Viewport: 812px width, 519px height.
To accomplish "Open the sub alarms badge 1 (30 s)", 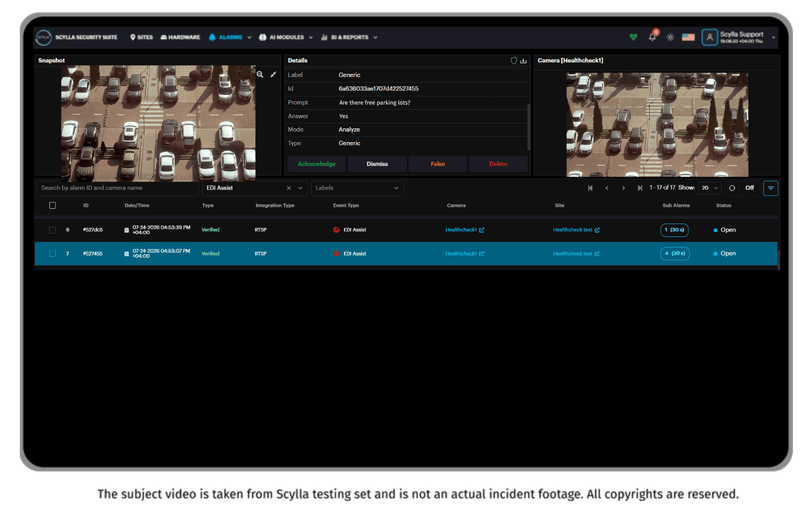I will pos(674,230).
